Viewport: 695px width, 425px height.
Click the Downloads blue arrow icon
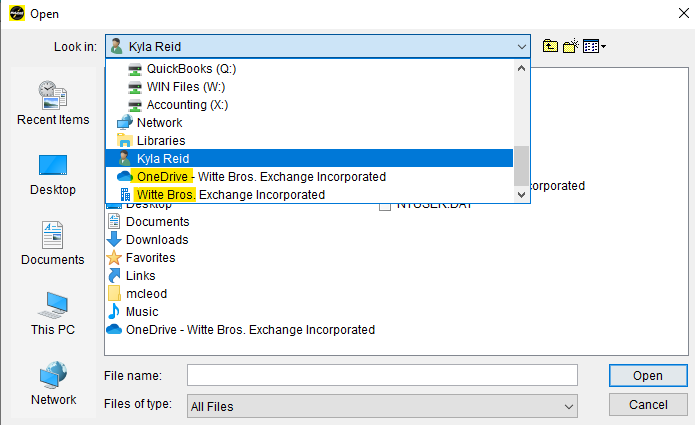[x=114, y=239]
